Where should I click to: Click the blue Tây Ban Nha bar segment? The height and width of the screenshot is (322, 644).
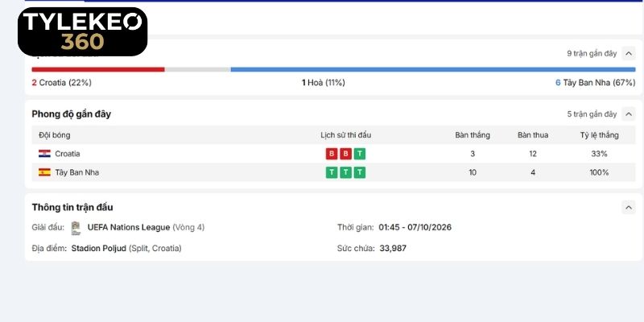[x=433, y=69]
